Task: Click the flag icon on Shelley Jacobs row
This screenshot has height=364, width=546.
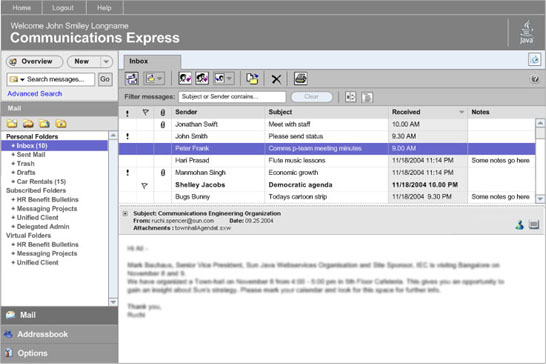Action: click(145, 186)
